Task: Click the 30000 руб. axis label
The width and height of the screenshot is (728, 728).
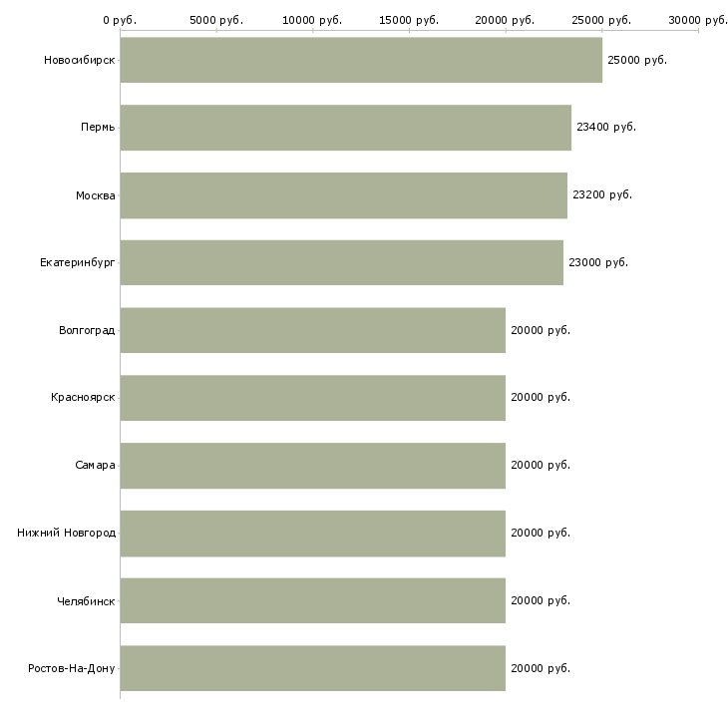Action: coord(697,20)
